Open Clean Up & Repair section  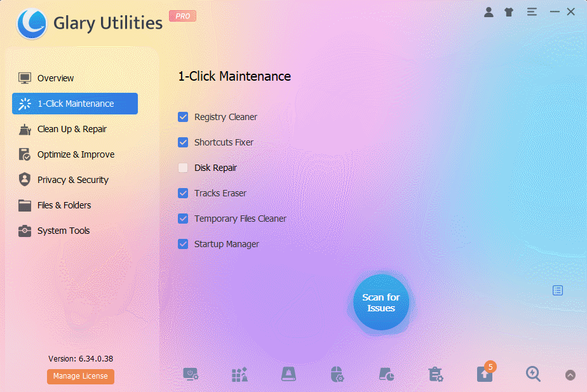pos(75,129)
